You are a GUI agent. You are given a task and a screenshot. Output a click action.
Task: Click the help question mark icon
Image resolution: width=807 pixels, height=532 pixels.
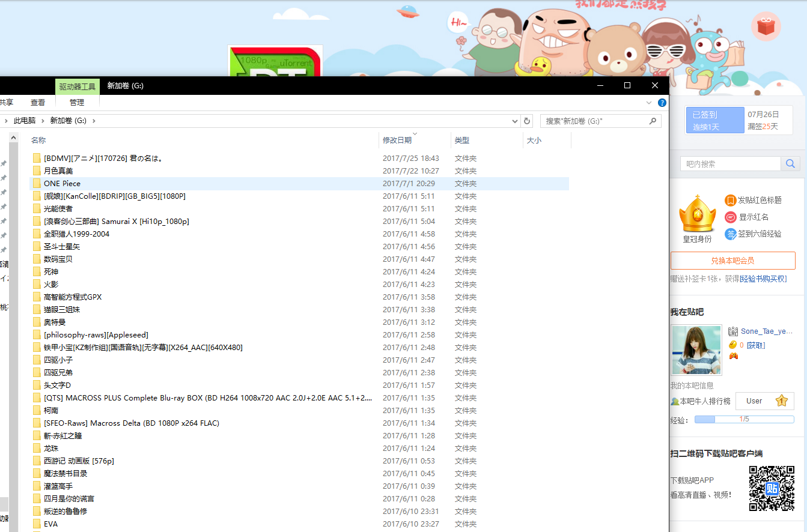pos(662,103)
